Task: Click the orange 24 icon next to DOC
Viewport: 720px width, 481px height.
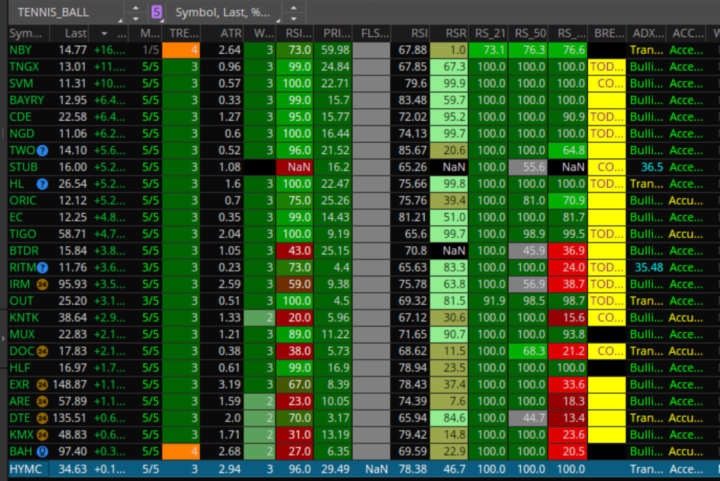Action: [42, 352]
